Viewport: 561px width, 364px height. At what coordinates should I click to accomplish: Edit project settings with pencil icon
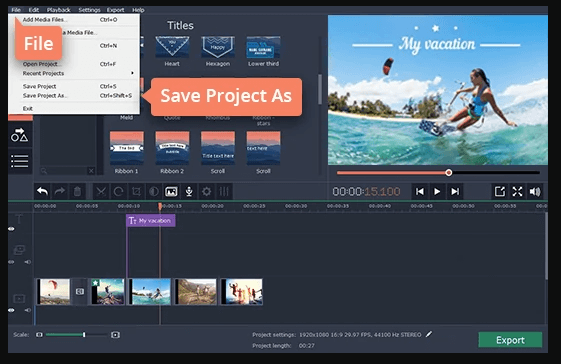tap(429, 334)
